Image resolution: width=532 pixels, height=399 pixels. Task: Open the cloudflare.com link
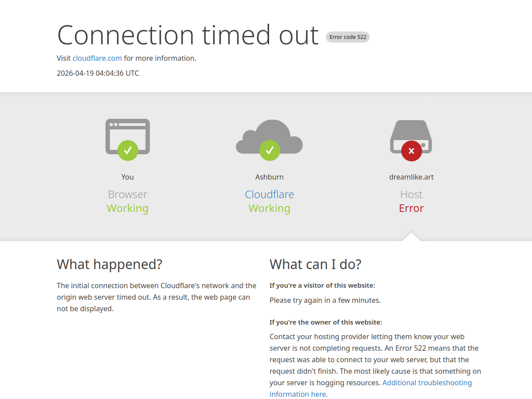click(x=97, y=58)
